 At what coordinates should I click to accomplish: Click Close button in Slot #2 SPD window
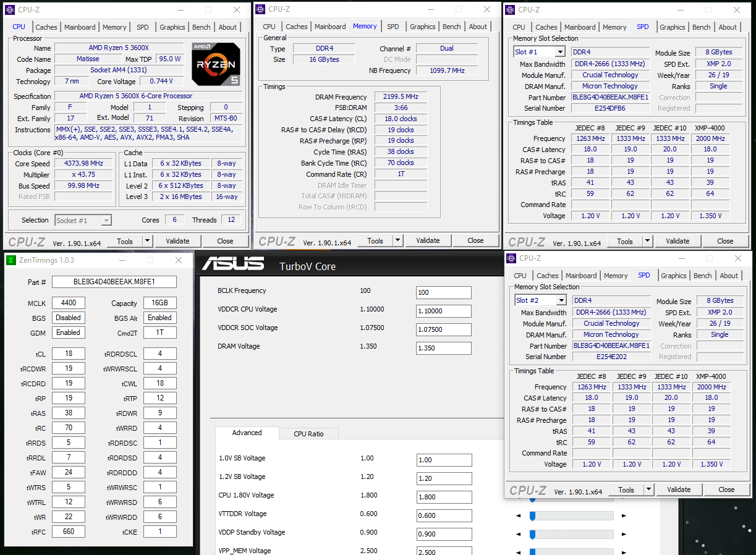point(727,489)
